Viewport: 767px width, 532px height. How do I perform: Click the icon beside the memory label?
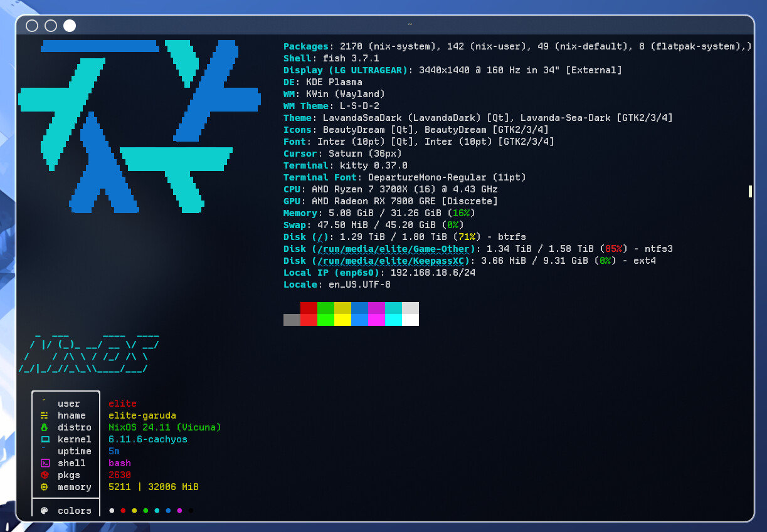coord(45,487)
